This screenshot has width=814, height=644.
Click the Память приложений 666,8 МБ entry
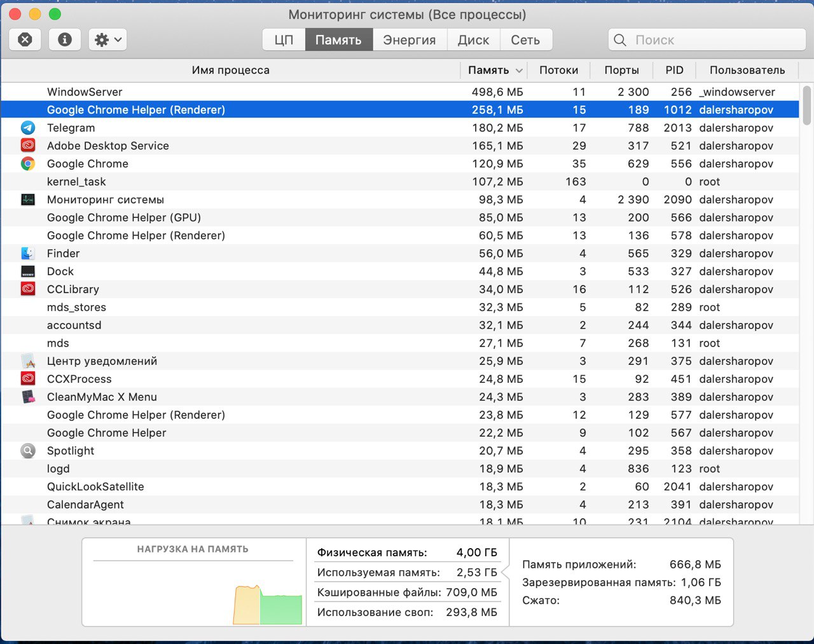click(x=621, y=565)
